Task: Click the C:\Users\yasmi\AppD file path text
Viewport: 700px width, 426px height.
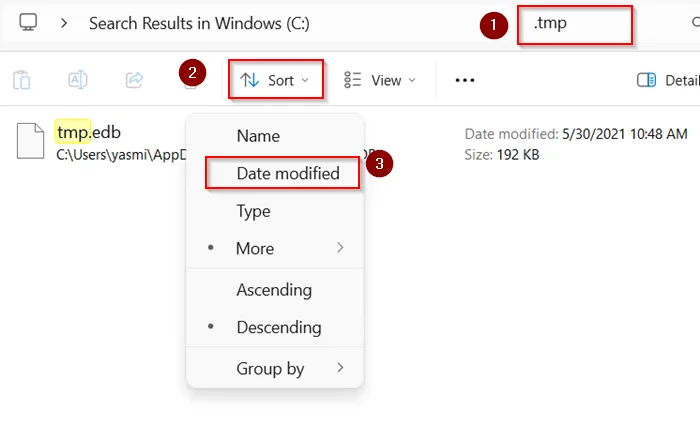Action: 121,155
